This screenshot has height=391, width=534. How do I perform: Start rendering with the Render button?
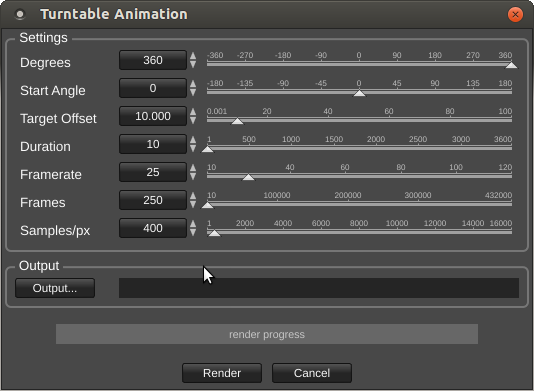(222, 373)
